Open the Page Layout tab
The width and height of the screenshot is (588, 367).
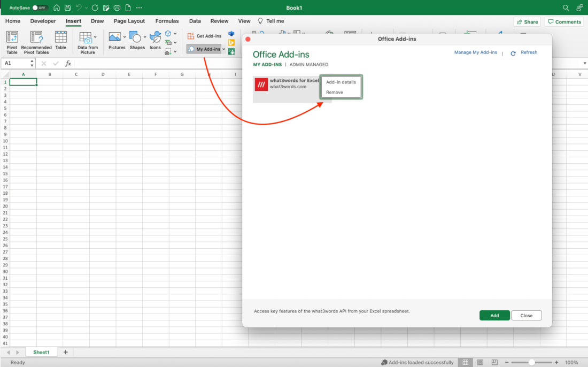click(x=129, y=21)
